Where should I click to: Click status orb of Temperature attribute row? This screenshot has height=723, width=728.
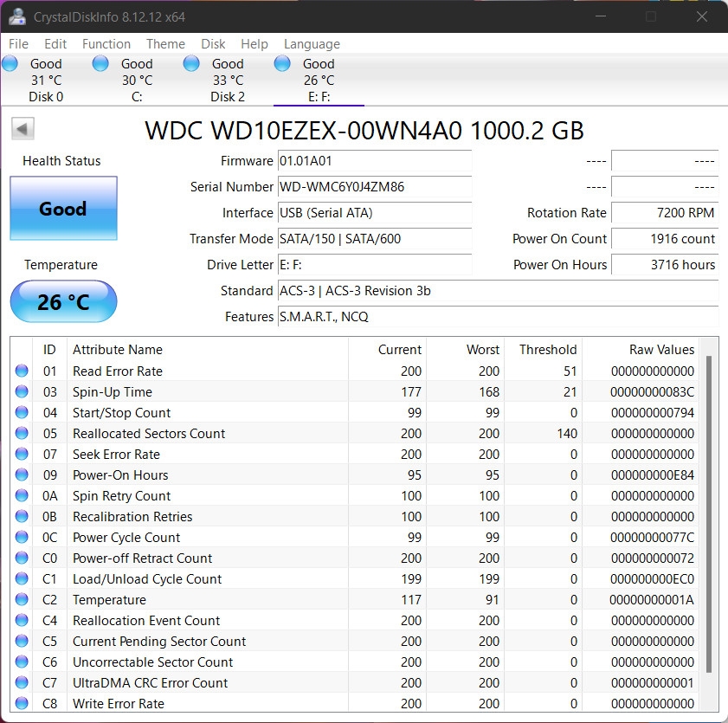click(x=22, y=599)
